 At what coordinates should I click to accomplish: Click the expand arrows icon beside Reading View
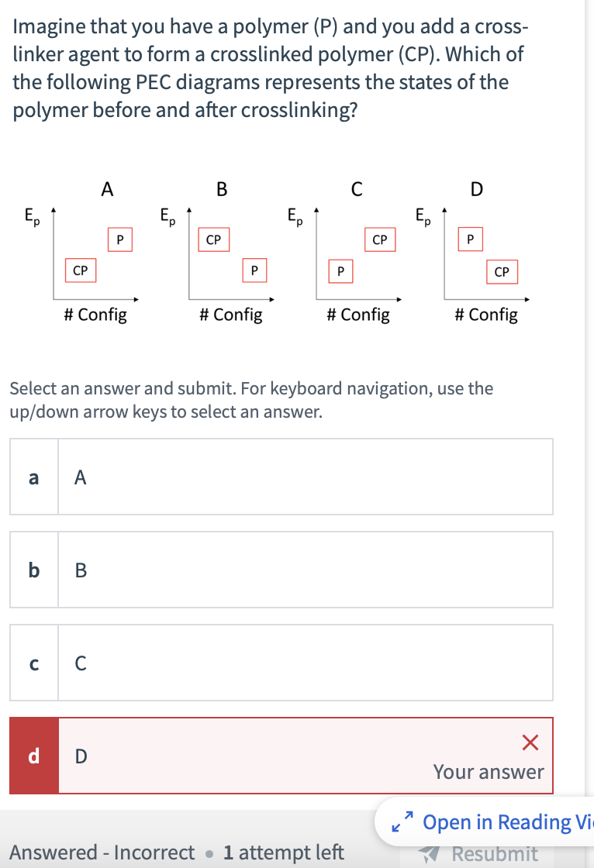(402, 821)
